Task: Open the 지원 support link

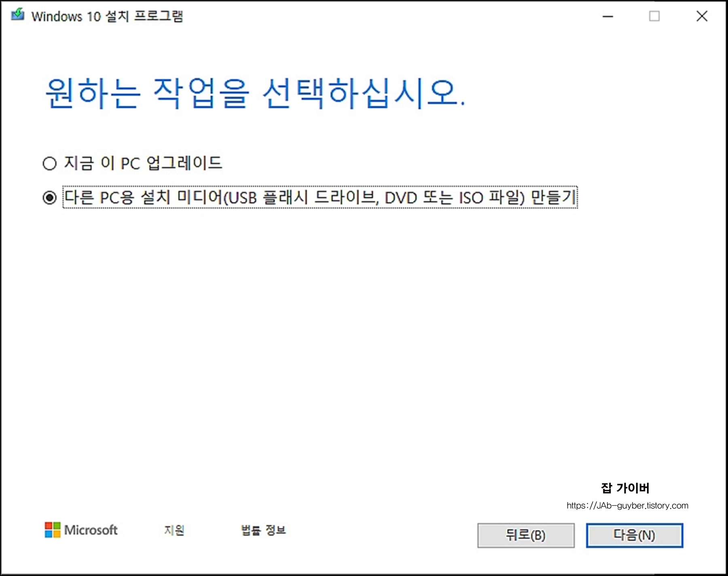Action: [x=174, y=530]
